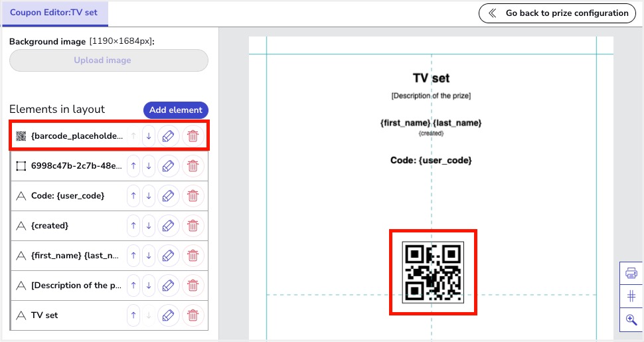644x342 pixels.
Task: Move TV set element up
Action: point(133,315)
